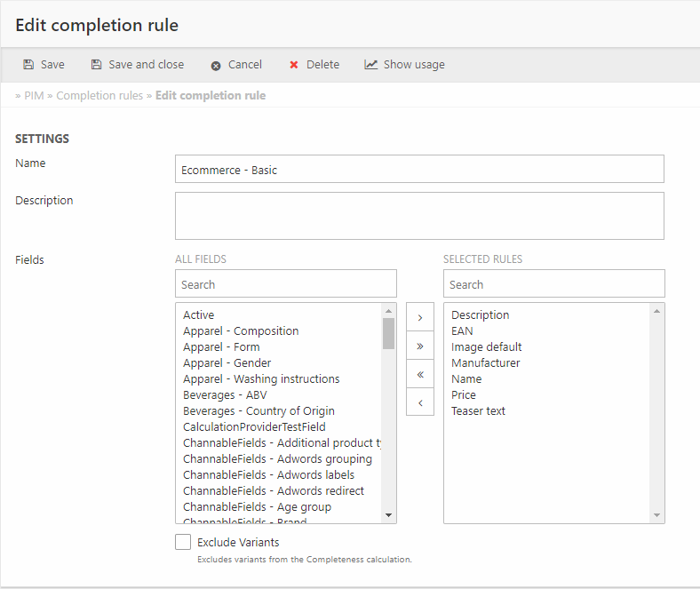Click the Name input field
This screenshot has width=700, height=589.
[419, 170]
